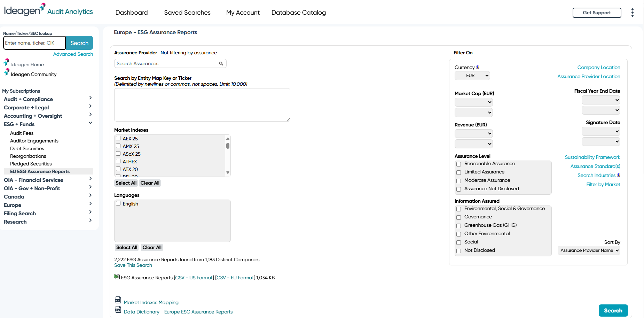Focus the name, ticker, CIK input
This screenshot has width=644, height=318.
pos(34,43)
